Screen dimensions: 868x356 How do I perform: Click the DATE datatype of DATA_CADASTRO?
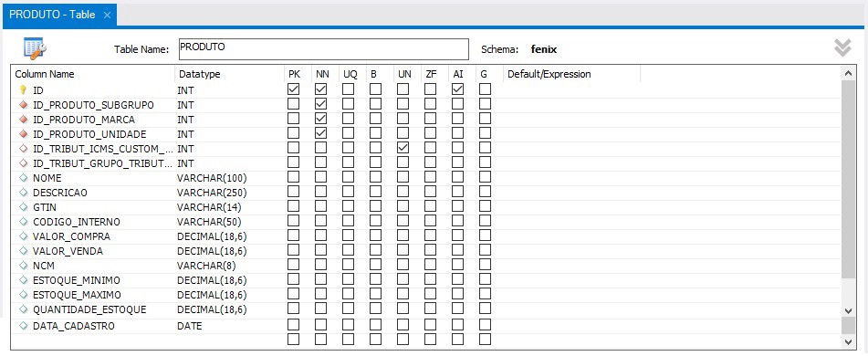189,326
